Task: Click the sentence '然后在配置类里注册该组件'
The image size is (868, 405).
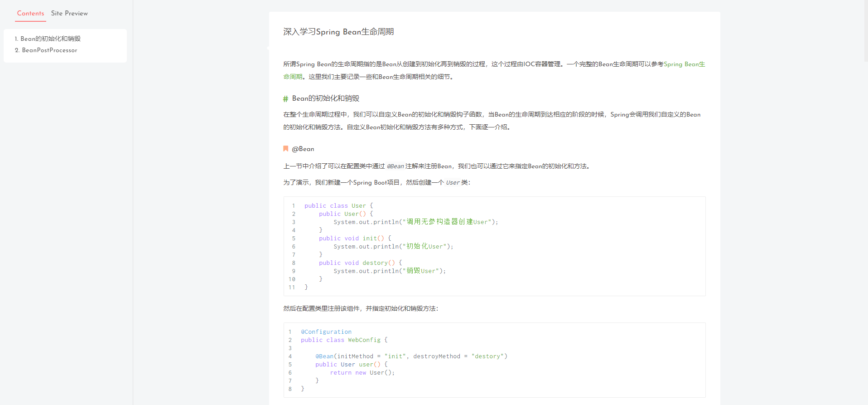Action: 321,308
